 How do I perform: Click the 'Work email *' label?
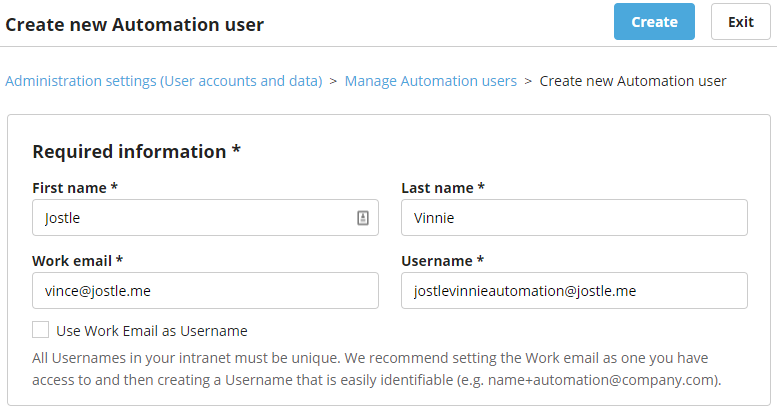tap(77, 261)
